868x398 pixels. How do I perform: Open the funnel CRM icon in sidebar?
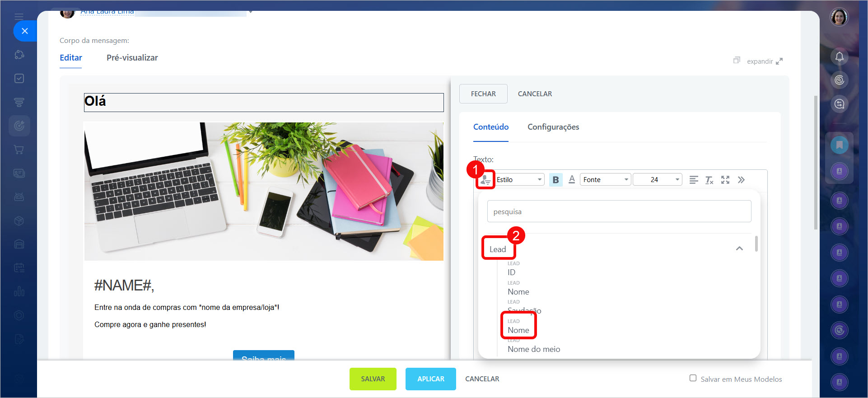(x=19, y=102)
